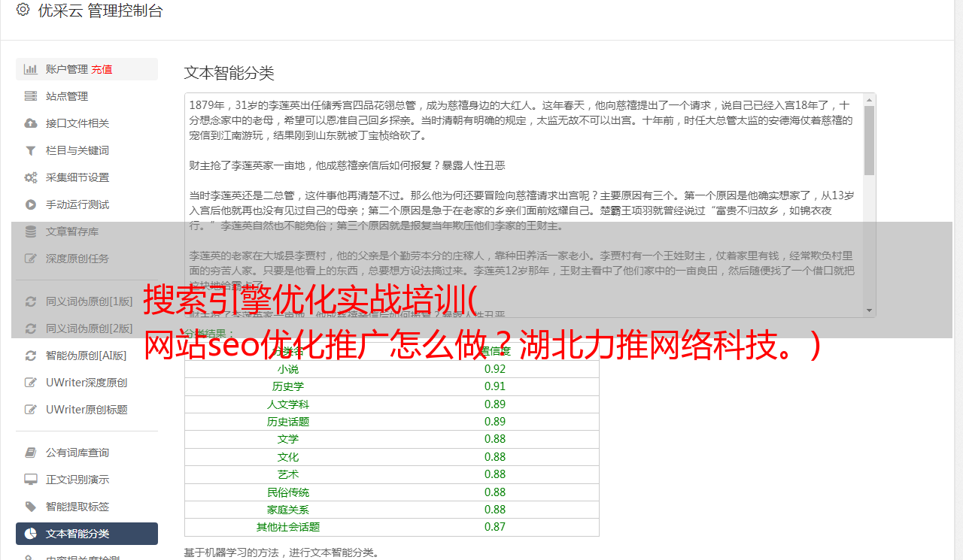This screenshot has width=963, height=560.
Task: Click the 0.91 confidence value
Action: [x=495, y=386]
